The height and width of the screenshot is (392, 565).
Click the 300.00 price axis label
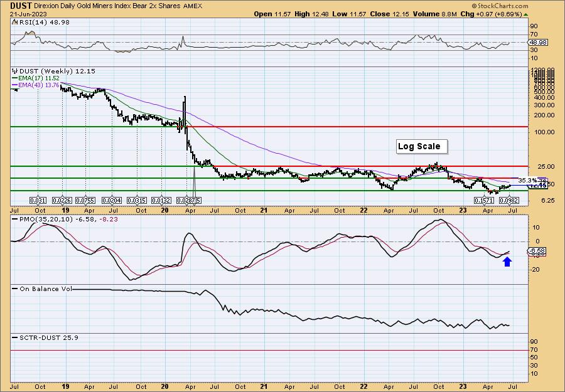[545, 105]
